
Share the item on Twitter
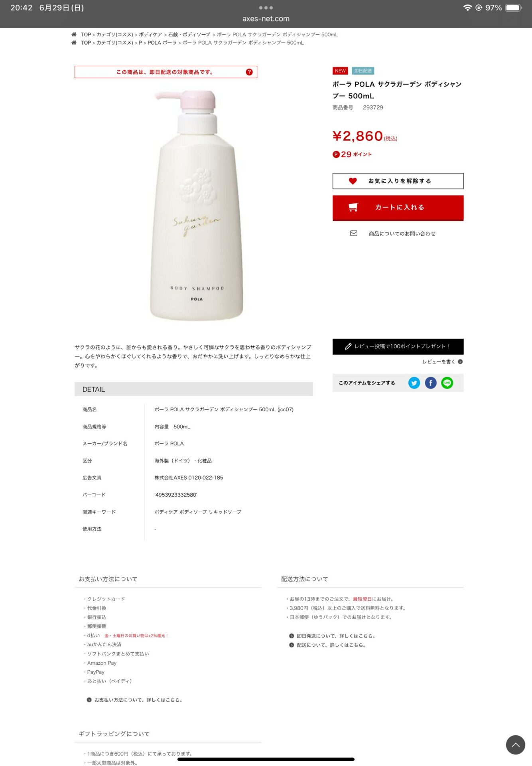[414, 383]
